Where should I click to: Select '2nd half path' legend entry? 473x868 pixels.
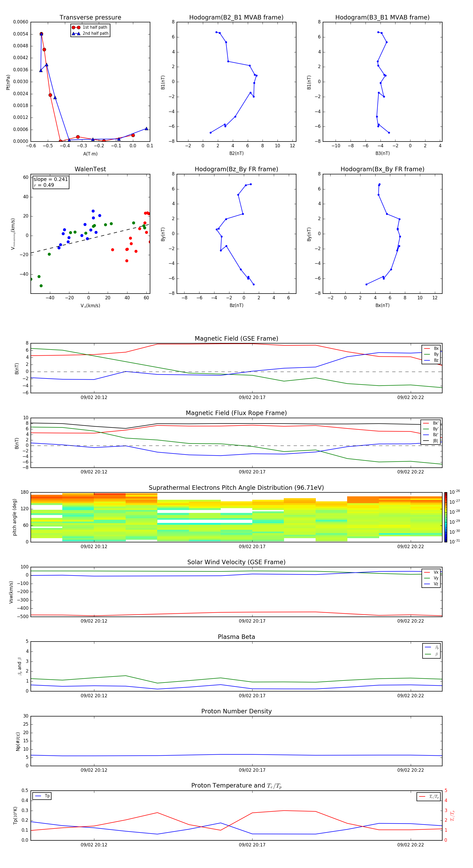coord(90,33)
